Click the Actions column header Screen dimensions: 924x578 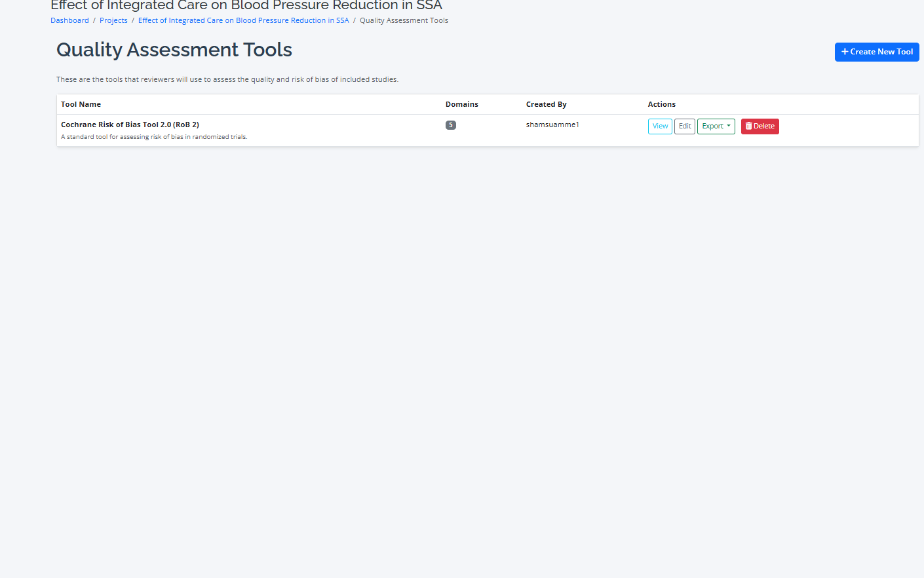coord(661,104)
